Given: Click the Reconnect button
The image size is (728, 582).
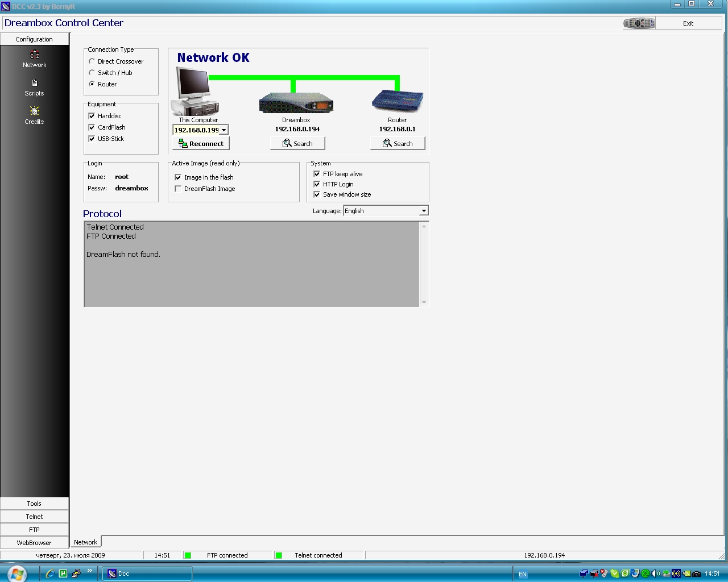Looking at the screenshot, I should tap(201, 144).
